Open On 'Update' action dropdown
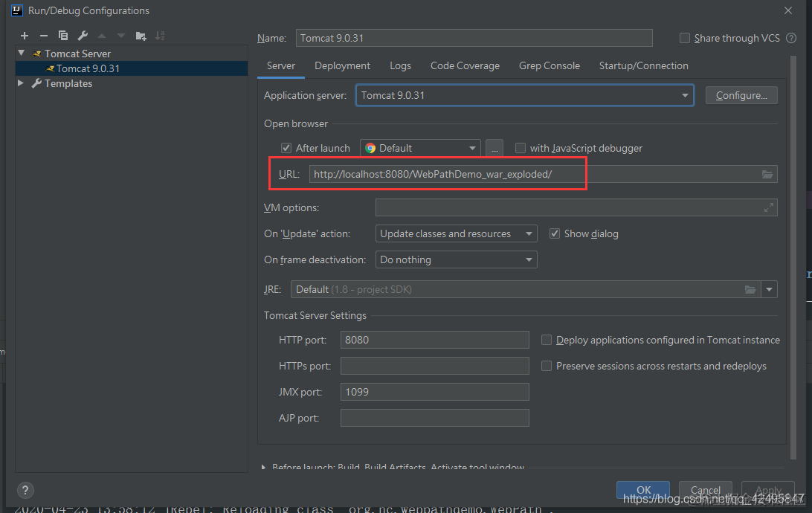Image resolution: width=812 pixels, height=513 pixels. coord(456,233)
